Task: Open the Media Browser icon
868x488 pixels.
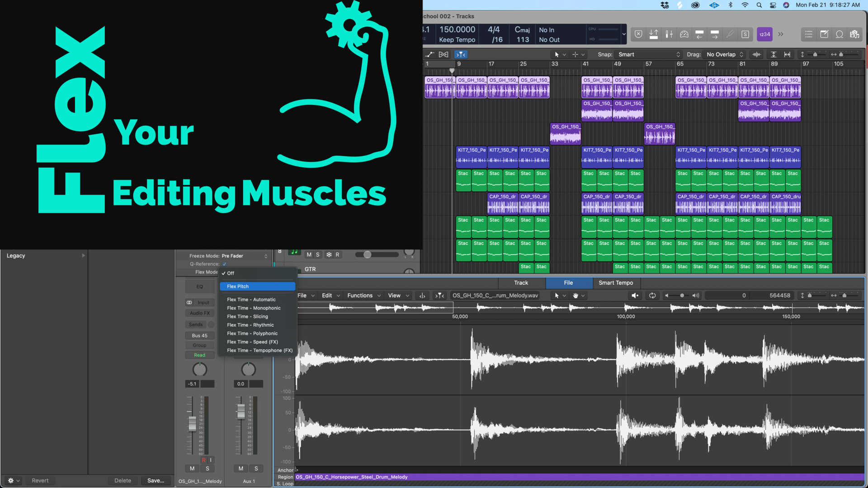Action: pyautogui.click(x=854, y=34)
